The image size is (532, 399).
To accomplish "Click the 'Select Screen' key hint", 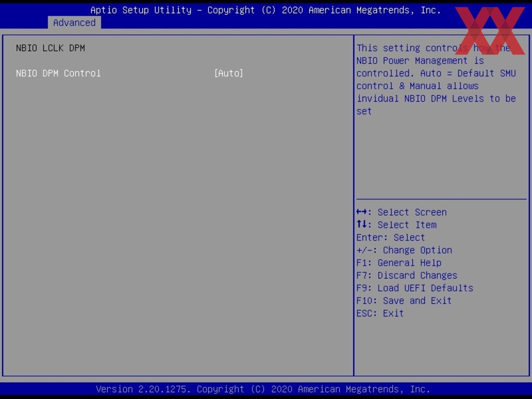I will (401, 212).
